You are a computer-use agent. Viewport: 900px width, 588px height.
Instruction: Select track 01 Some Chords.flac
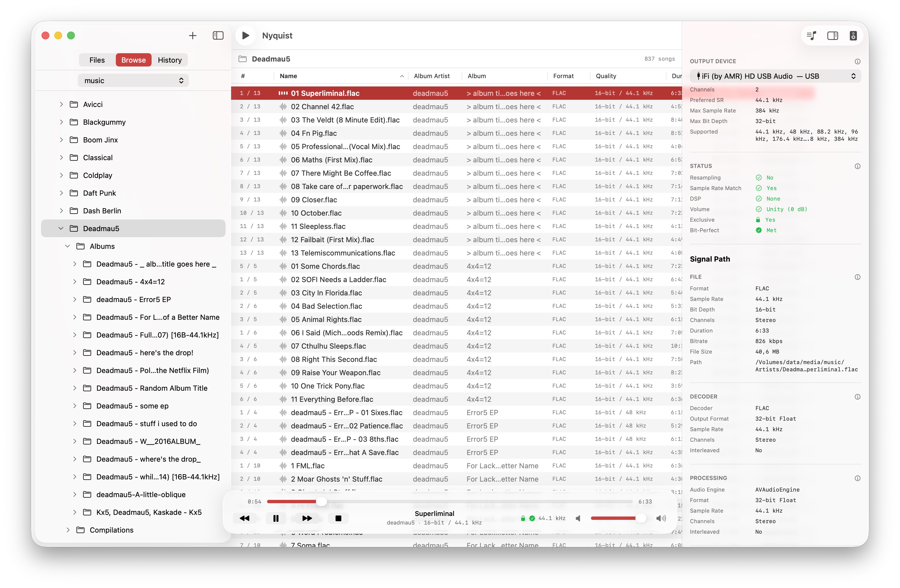[x=456, y=266]
